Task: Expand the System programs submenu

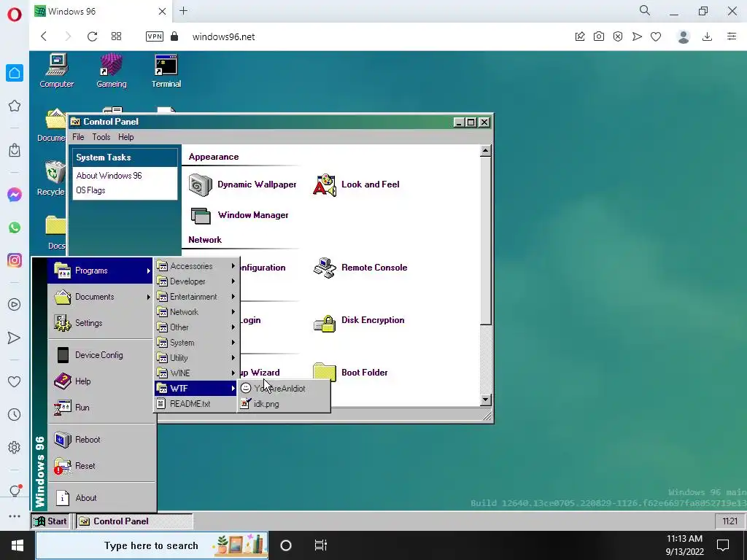Action: [x=196, y=343]
